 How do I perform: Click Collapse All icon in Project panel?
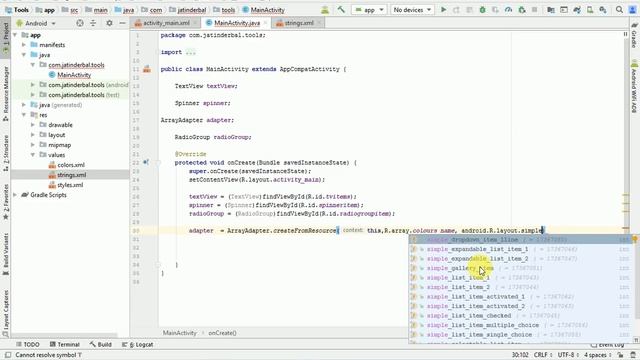click(93, 23)
